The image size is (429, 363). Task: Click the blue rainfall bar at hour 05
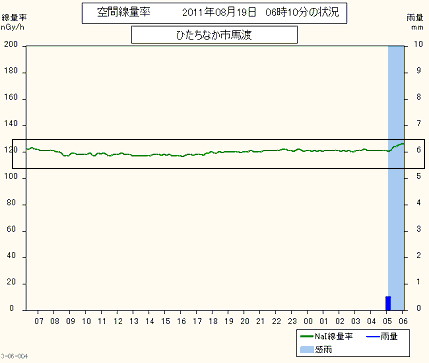tap(388, 303)
